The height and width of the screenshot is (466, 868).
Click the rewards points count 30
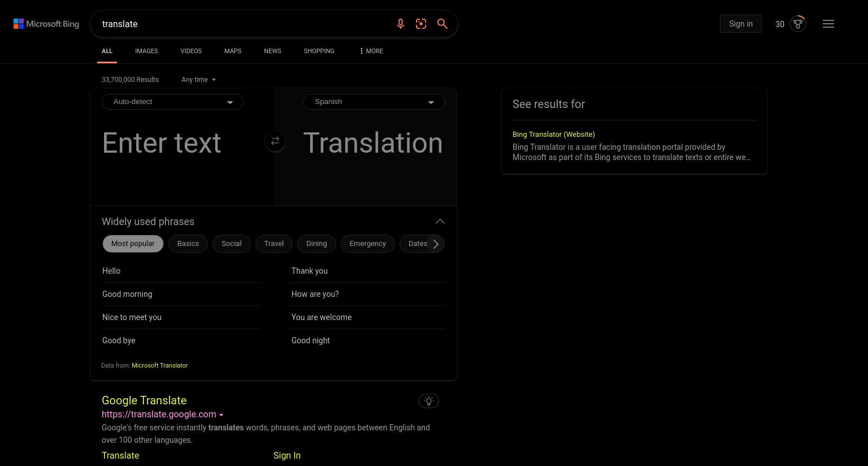(780, 24)
